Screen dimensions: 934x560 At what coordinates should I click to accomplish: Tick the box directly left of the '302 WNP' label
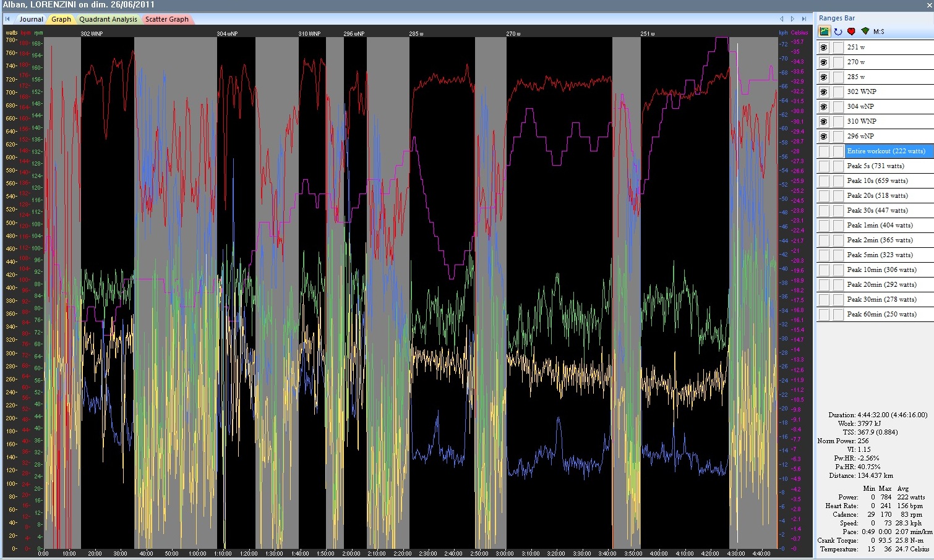pos(838,91)
